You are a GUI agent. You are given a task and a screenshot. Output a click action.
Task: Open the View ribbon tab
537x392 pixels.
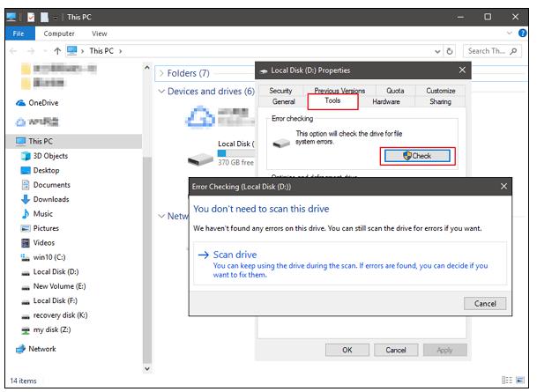pos(100,33)
